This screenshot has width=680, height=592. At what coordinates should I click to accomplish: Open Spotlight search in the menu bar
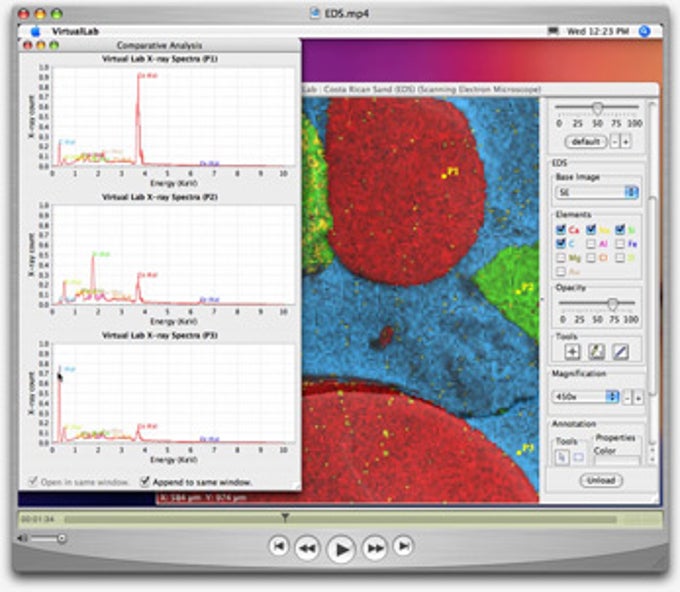coord(645,31)
